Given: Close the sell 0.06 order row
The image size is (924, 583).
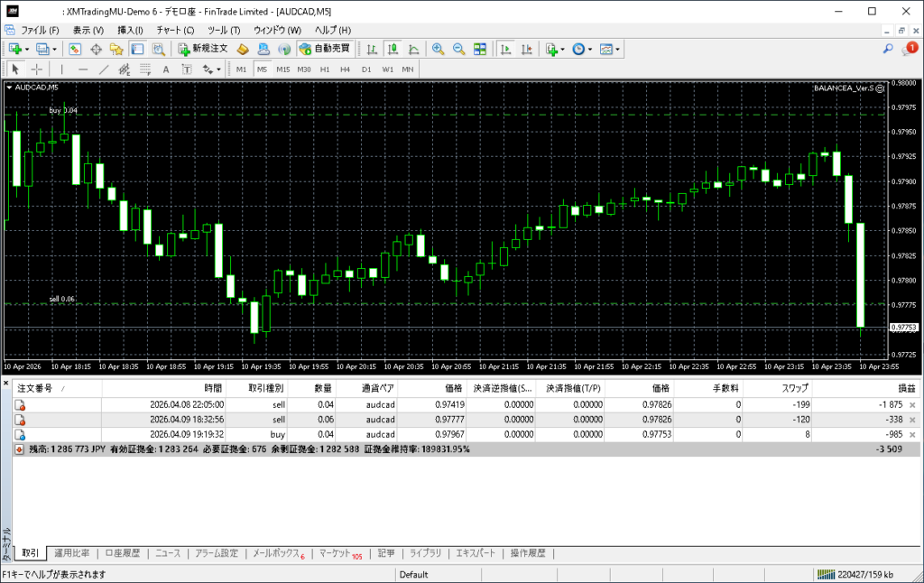Looking at the screenshot, I should (x=912, y=420).
